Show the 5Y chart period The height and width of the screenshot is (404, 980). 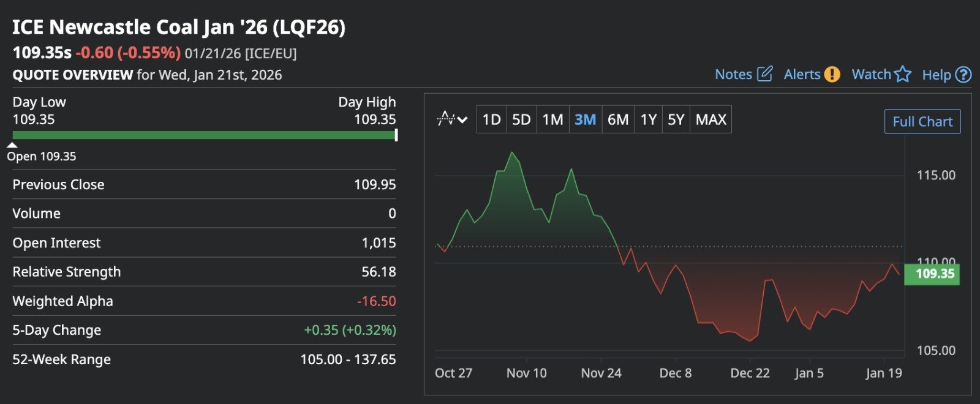pos(676,119)
